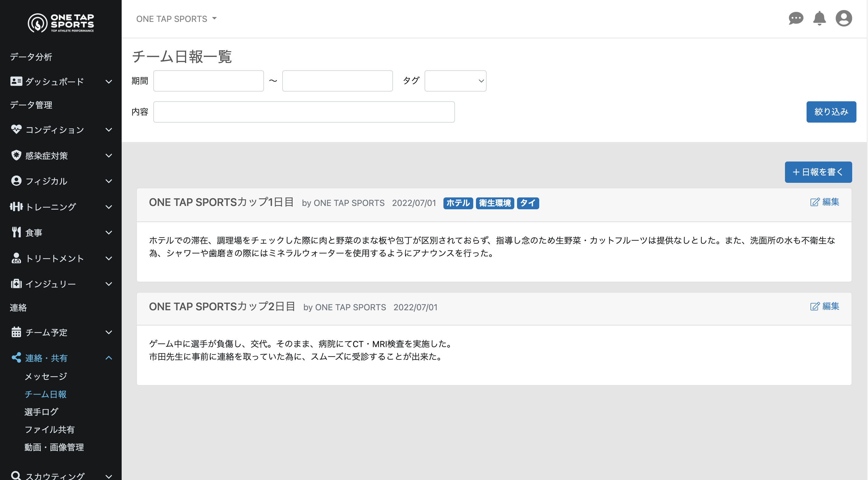The image size is (868, 480).
Task: Click the チーム予定 calendar icon
Action: 16,332
